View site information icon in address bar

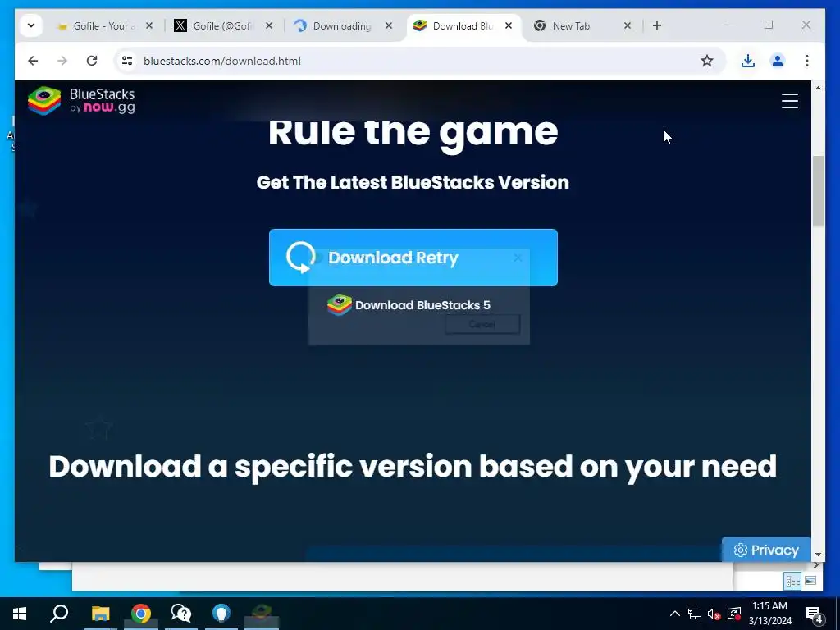coord(127,61)
